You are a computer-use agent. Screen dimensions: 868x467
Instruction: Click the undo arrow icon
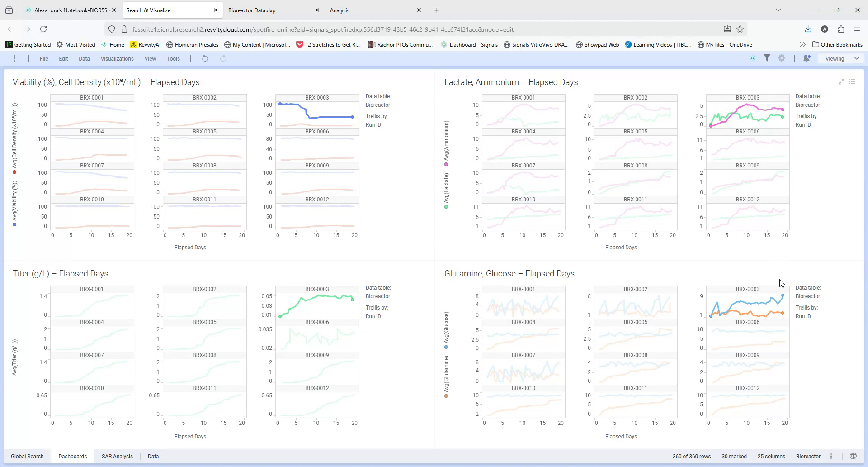[205, 58]
